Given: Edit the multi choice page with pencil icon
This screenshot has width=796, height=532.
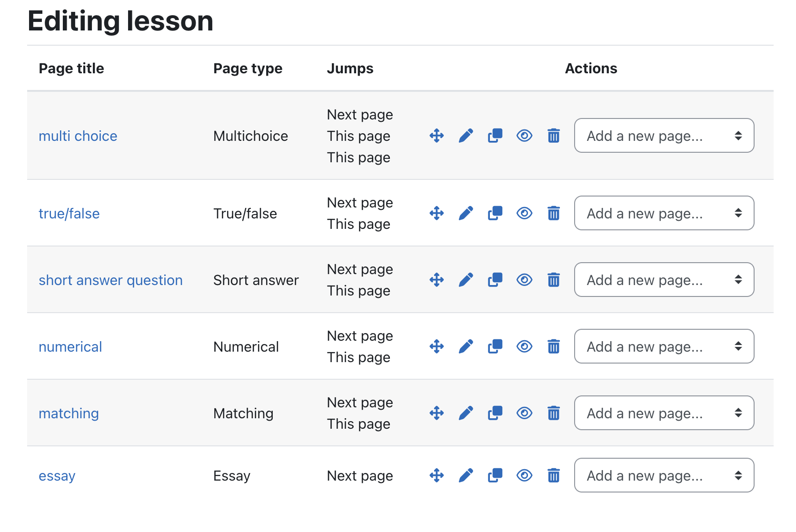Looking at the screenshot, I should tap(466, 136).
